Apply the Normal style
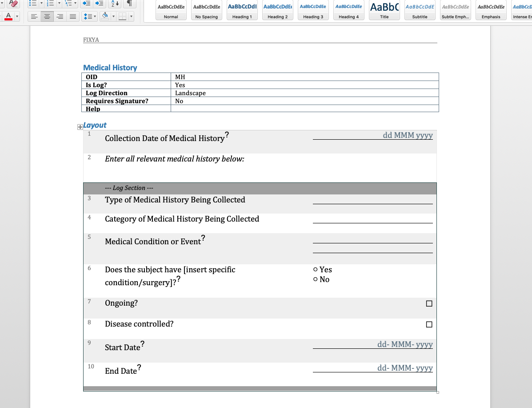The width and height of the screenshot is (532, 408). [171, 10]
